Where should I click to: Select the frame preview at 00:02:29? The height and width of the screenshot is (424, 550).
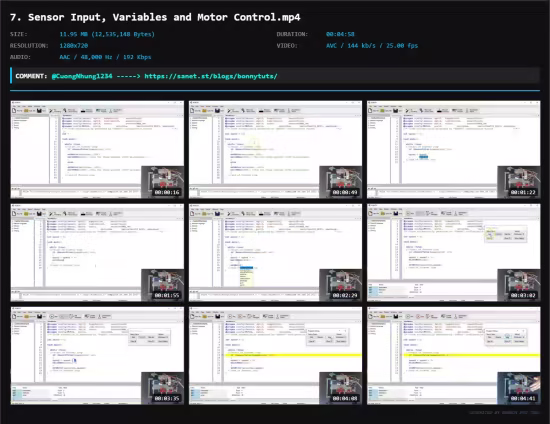[x=275, y=253]
